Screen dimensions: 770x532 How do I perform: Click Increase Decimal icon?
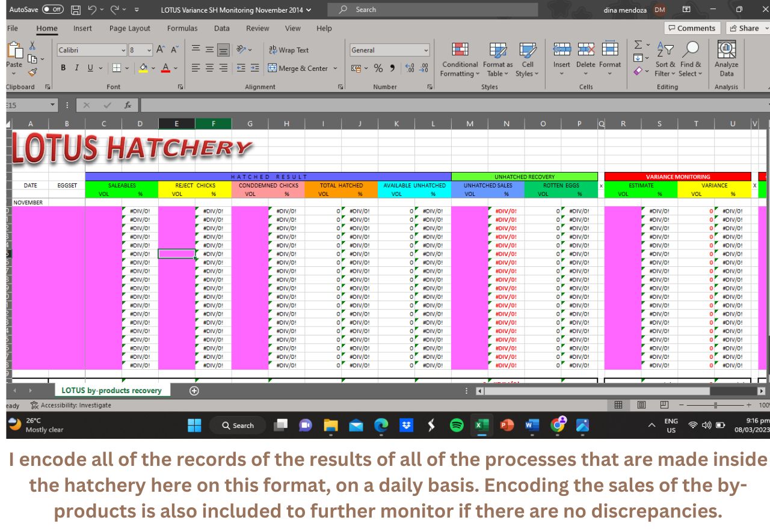pyautogui.click(x=410, y=69)
